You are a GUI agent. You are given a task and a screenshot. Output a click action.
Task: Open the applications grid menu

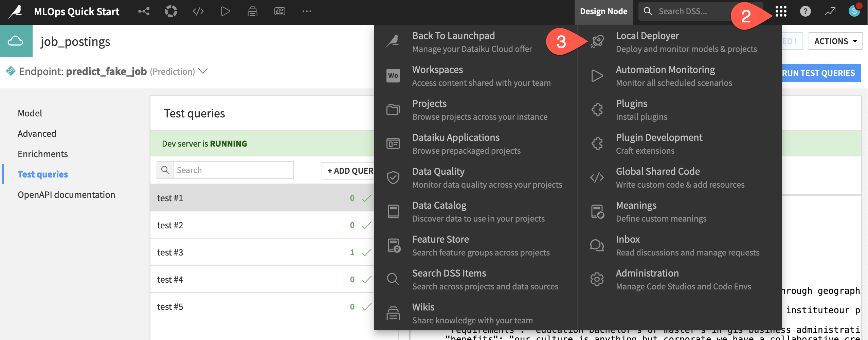[x=781, y=12]
